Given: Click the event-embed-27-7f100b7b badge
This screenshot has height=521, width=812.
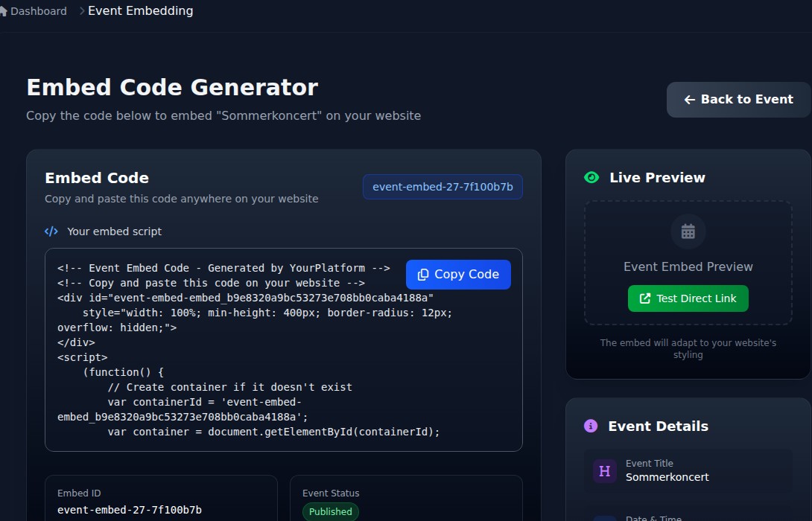Looking at the screenshot, I should tap(443, 187).
